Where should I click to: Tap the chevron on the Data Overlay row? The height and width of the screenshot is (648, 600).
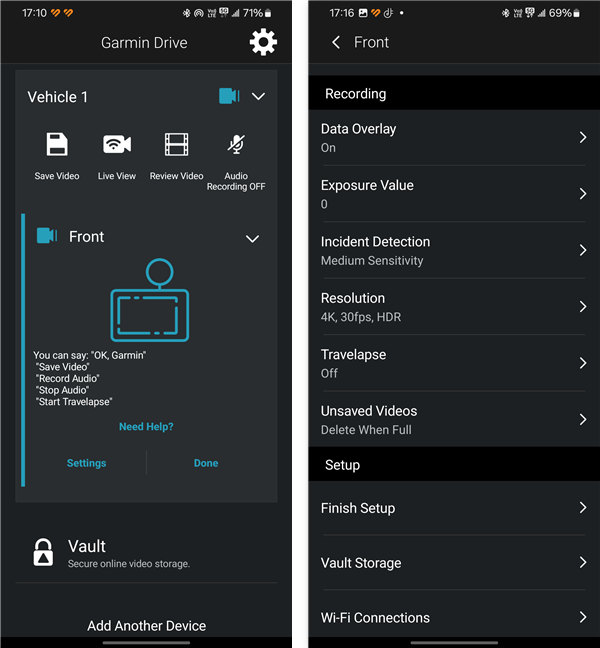583,137
